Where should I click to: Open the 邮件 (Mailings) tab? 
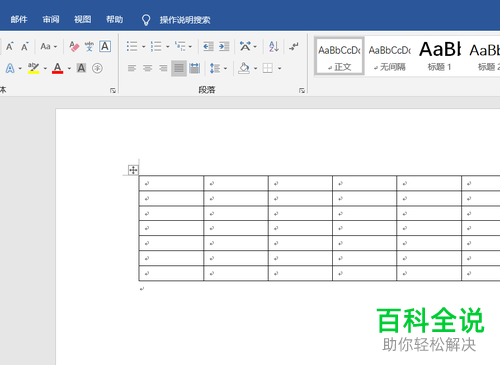[19, 19]
